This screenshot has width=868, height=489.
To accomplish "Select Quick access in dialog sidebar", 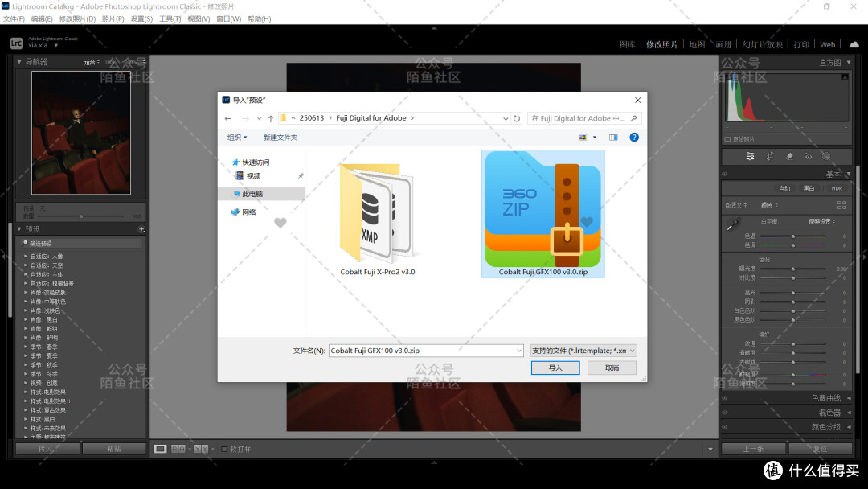I will coord(250,162).
